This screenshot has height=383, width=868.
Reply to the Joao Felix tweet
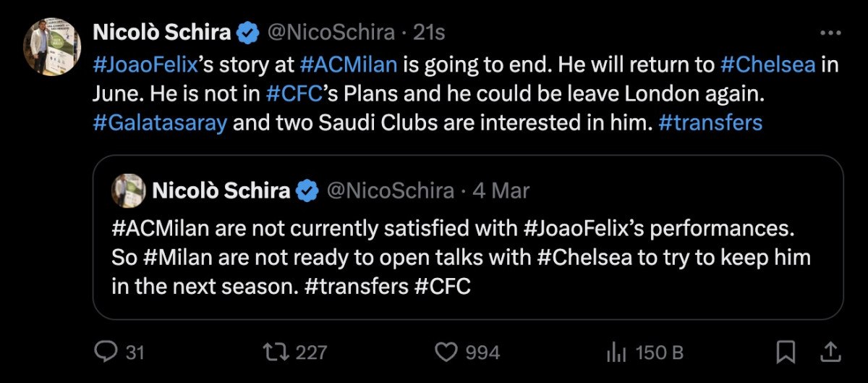(x=107, y=353)
